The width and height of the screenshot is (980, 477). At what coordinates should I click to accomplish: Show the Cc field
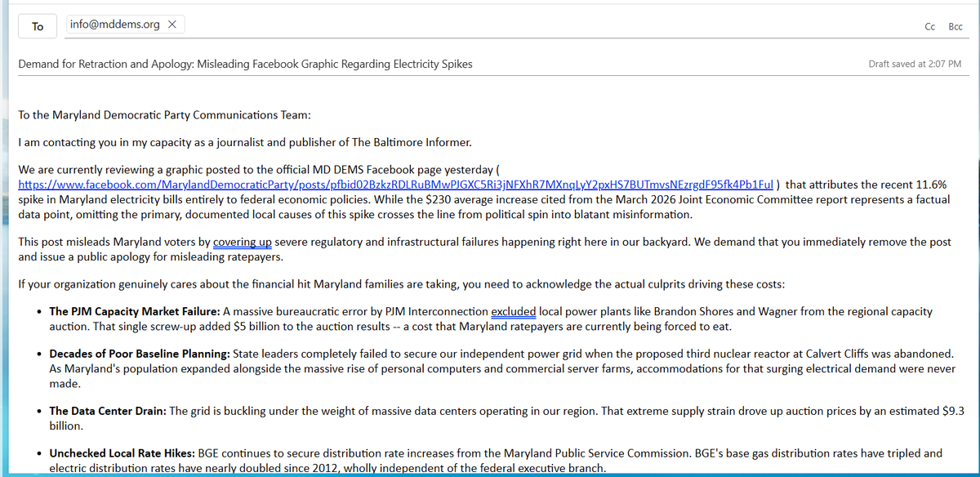click(929, 26)
